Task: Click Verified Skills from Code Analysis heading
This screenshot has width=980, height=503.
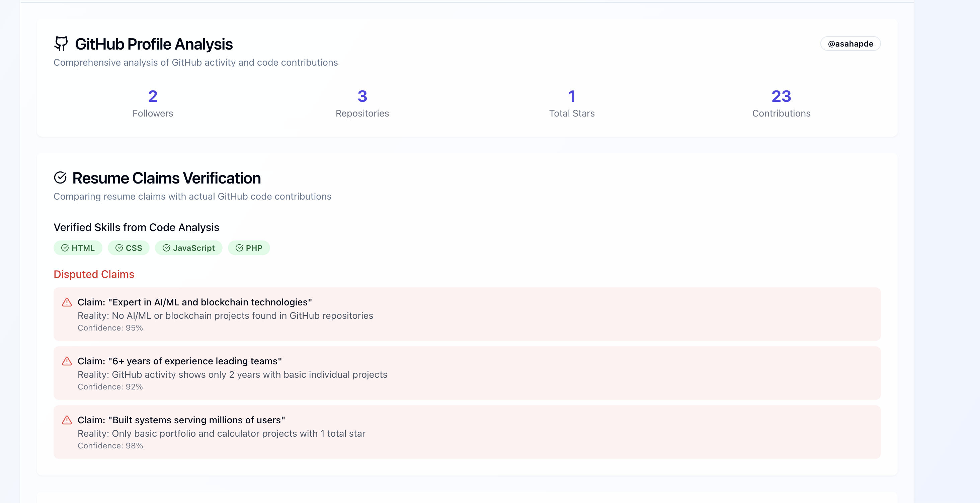Action: [x=136, y=227]
